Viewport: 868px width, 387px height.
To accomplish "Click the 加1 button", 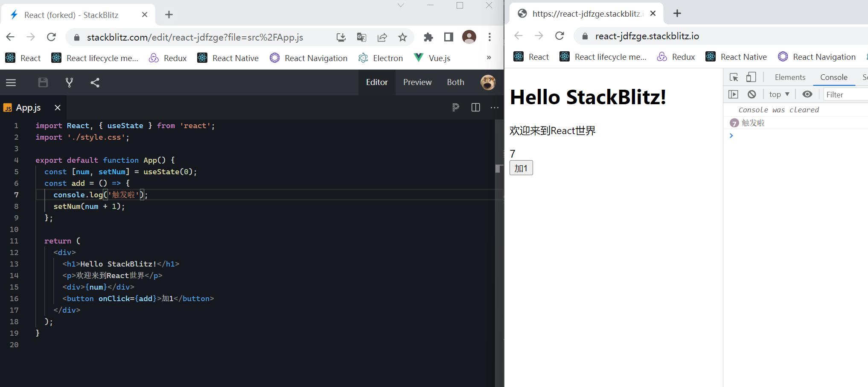I will [521, 168].
